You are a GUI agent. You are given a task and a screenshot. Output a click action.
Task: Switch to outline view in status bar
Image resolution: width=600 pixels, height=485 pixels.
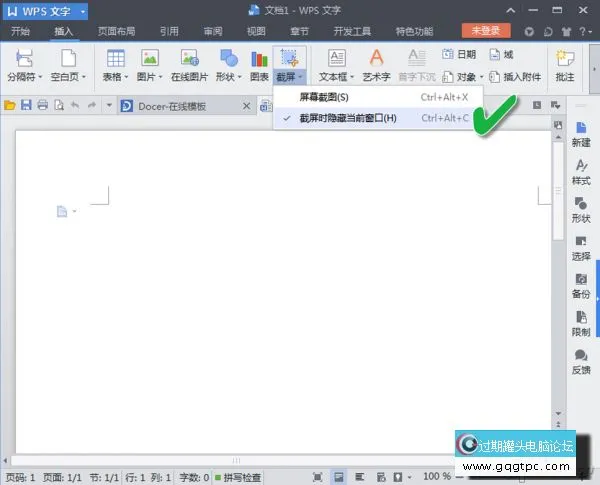(359, 477)
